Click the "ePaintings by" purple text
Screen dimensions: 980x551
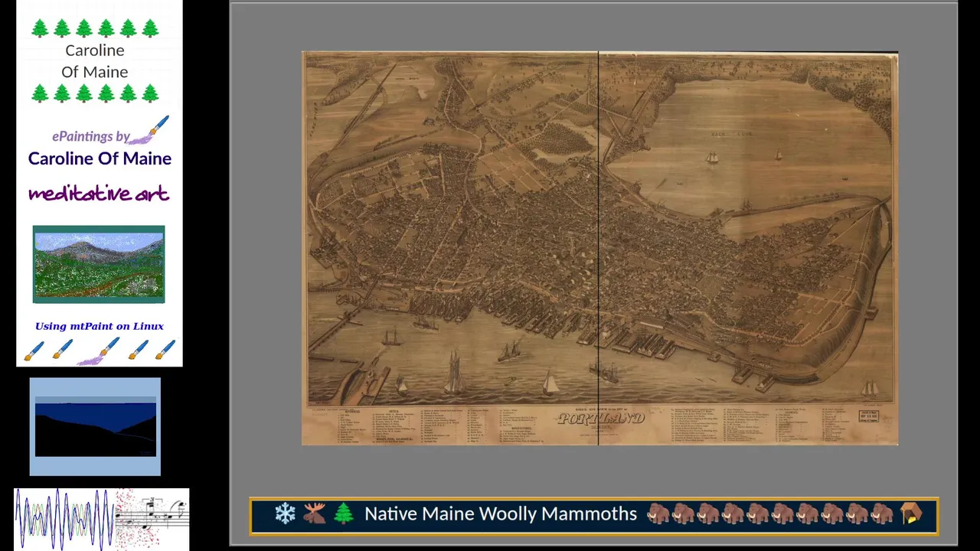click(90, 136)
